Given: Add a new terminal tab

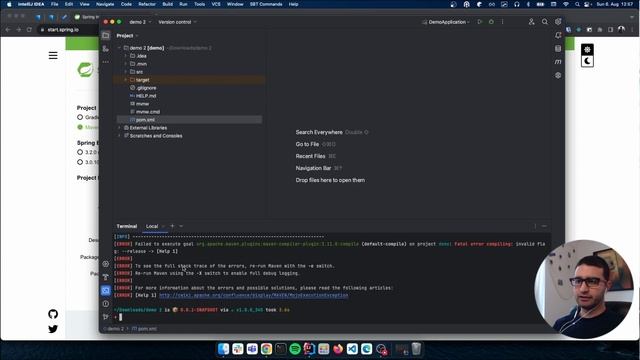Looking at the screenshot, I should 172,226.
